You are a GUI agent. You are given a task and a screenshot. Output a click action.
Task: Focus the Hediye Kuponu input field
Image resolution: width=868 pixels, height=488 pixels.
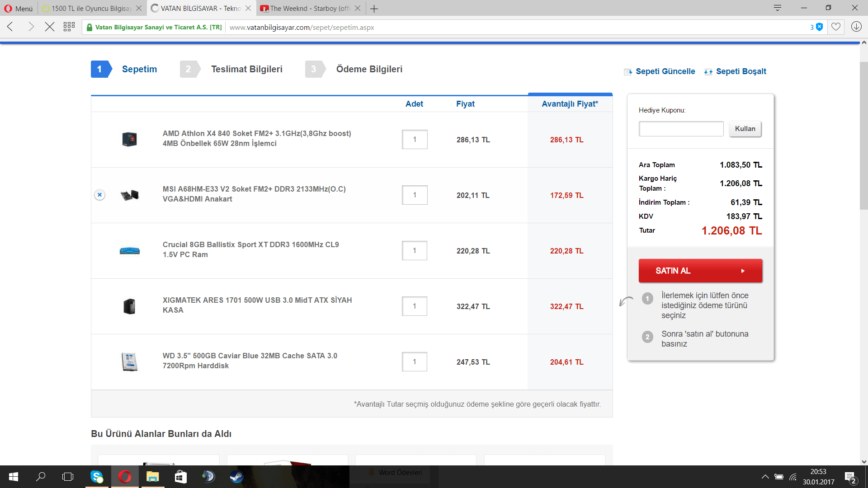[x=681, y=129]
